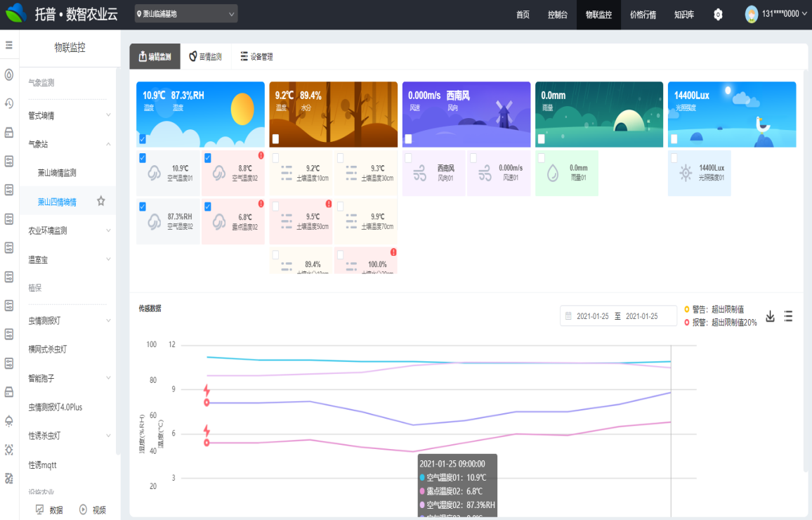
Task: Click the raindrop icon on 雨量01 card
Action: [x=553, y=173]
